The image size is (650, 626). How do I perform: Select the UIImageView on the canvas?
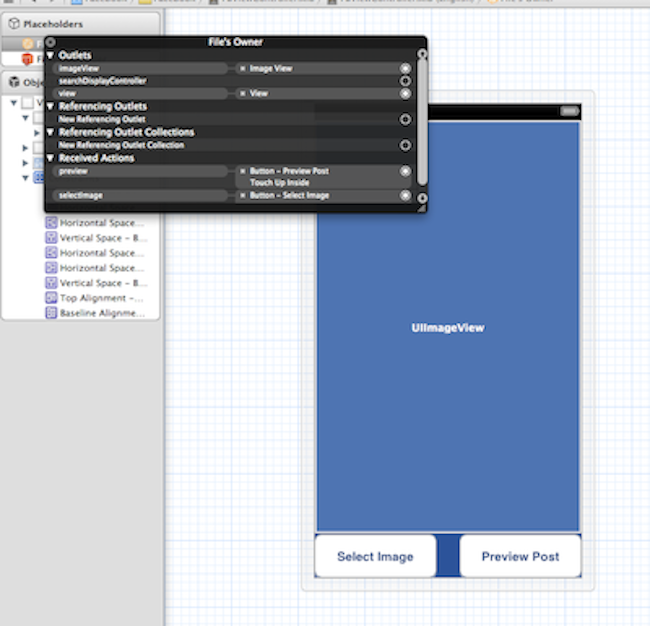coord(448,328)
